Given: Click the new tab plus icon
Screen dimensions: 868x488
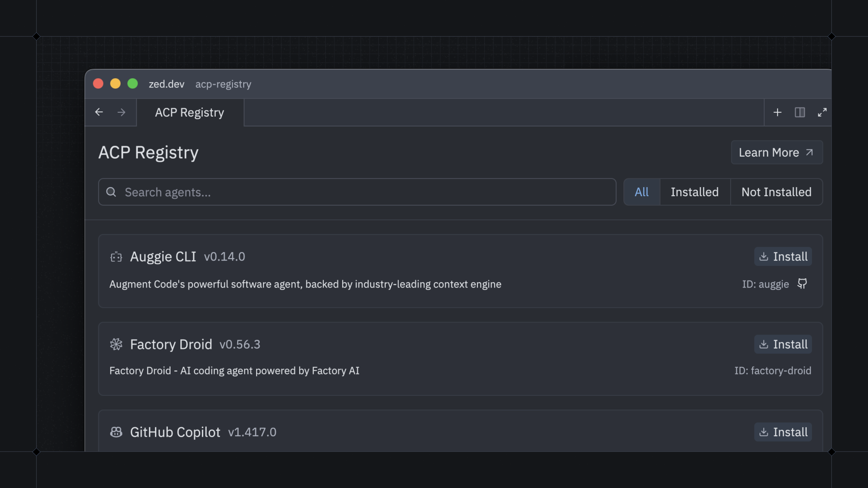Looking at the screenshot, I should pos(778,112).
